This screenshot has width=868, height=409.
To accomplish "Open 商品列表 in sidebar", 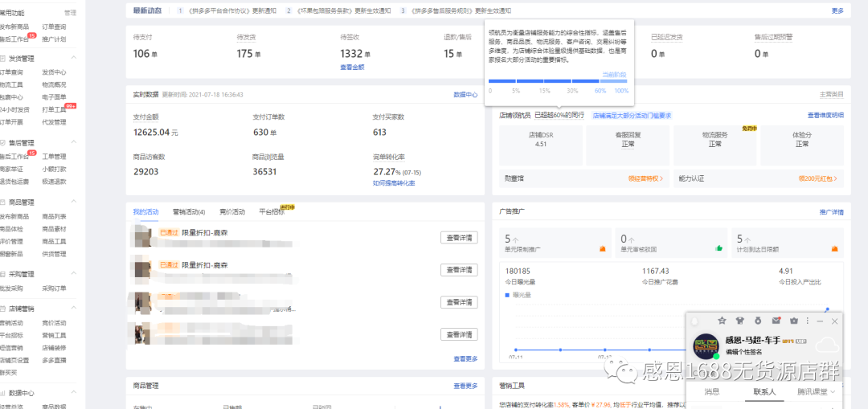I will pyautogui.click(x=54, y=216).
